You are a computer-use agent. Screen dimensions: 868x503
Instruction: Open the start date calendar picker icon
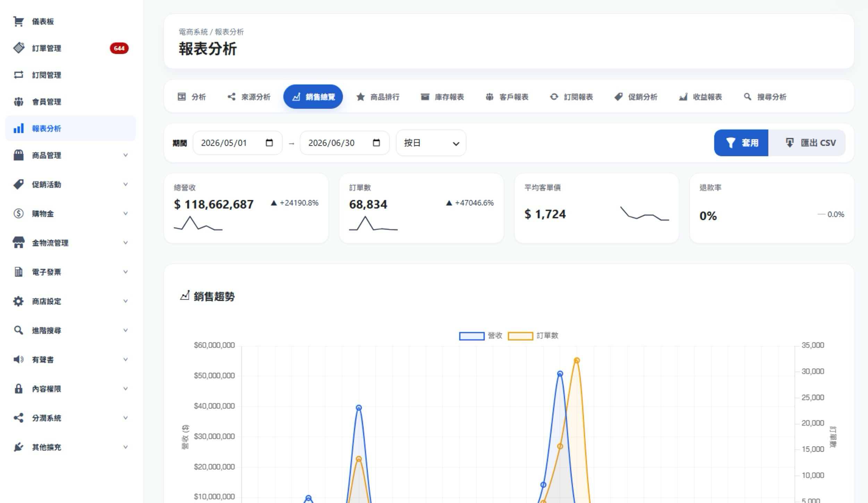[x=269, y=143]
